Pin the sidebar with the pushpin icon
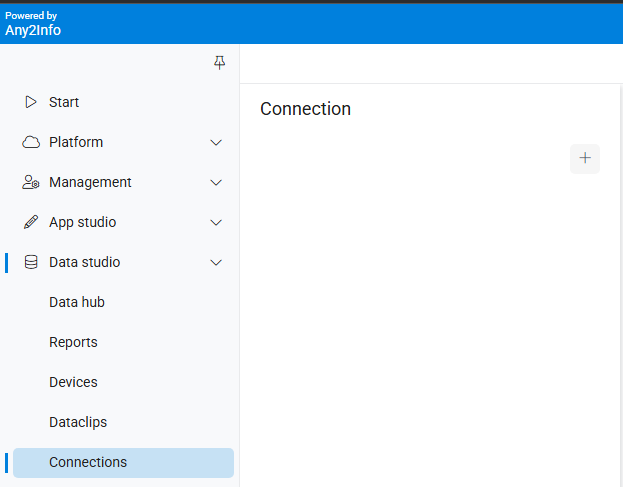This screenshot has width=623, height=487. pyautogui.click(x=220, y=63)
